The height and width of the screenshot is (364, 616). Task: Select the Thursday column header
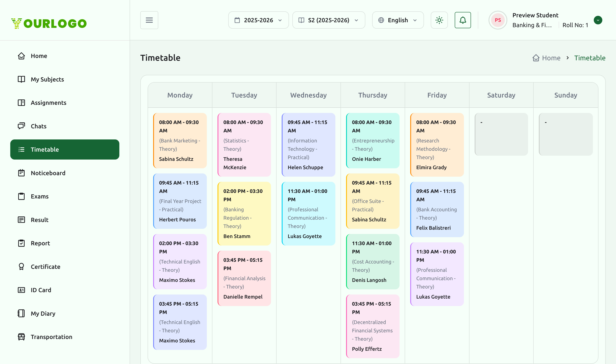[373, 95]
